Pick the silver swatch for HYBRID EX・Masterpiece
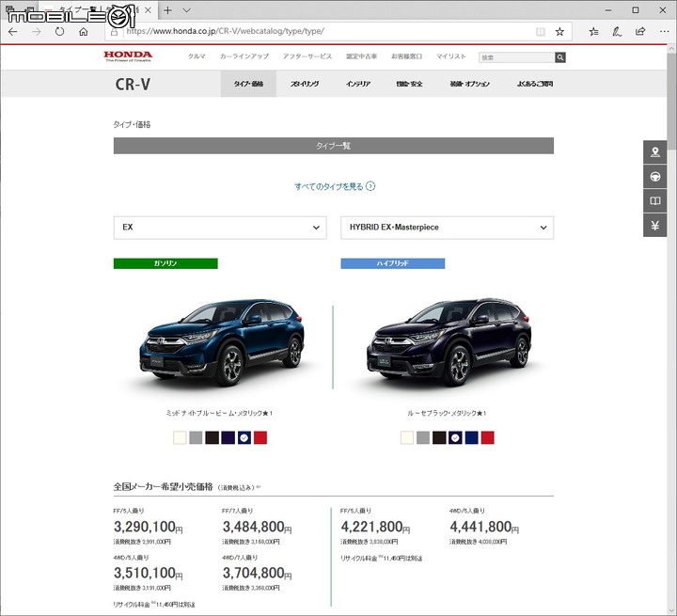 423,437
